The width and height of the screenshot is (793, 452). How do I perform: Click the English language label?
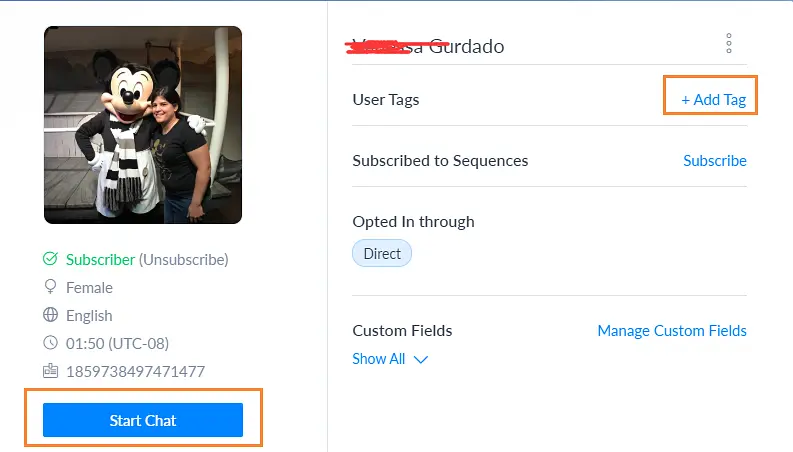89,315
